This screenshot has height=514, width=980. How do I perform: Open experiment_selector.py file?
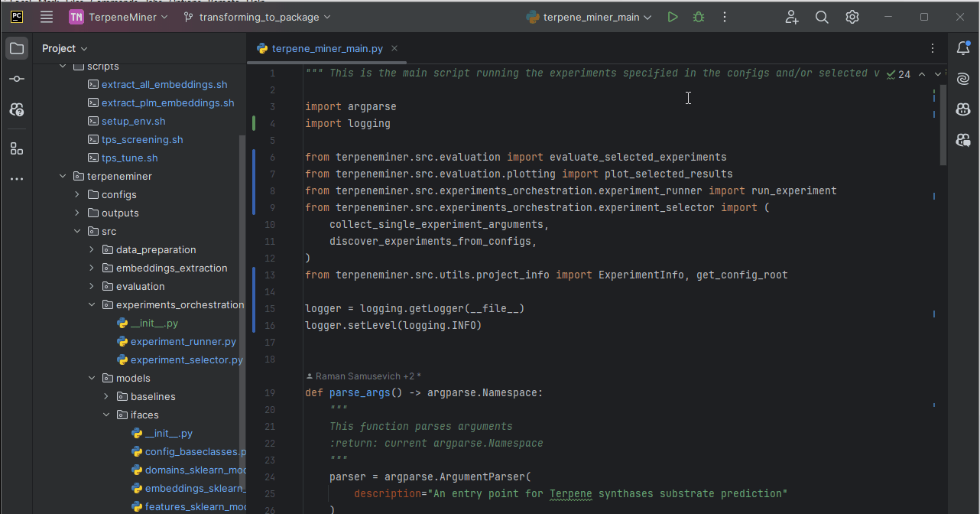click(x=187, y=360)
